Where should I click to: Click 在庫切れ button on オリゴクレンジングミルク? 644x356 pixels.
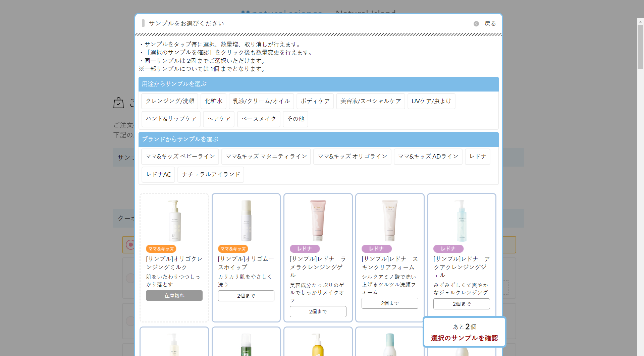point(174,296)
